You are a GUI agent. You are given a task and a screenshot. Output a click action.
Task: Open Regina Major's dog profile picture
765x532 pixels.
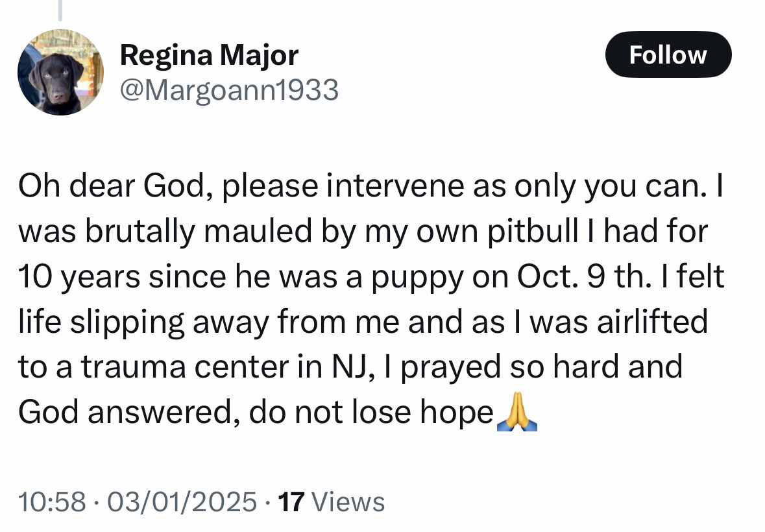60,72
